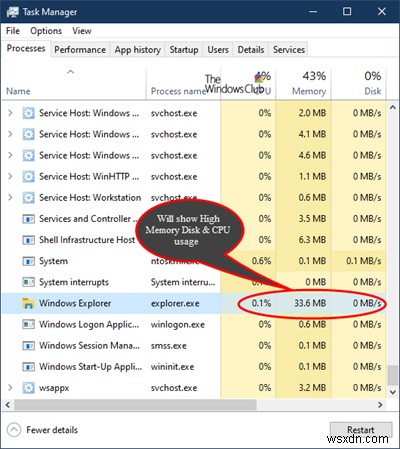
Task: Click the Shell Infrastructure Host icon
Action: point(28,240)
